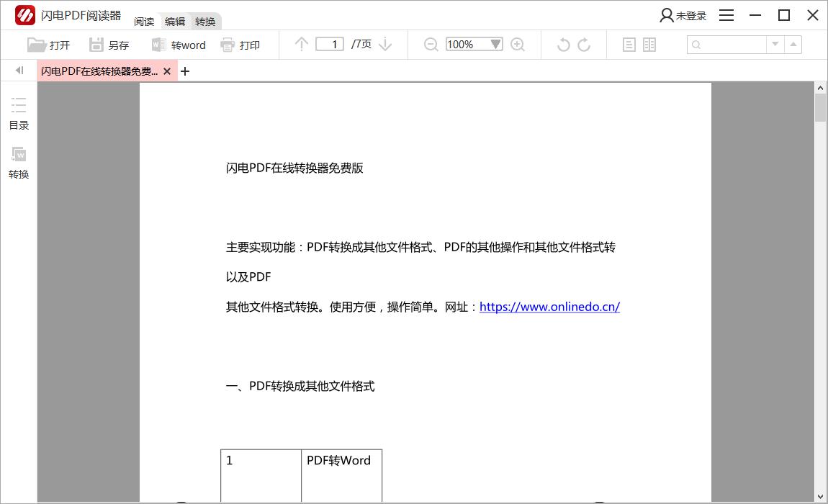Find next search result down arrow
The image size is (828, 504).
click(x=775, y=45)
